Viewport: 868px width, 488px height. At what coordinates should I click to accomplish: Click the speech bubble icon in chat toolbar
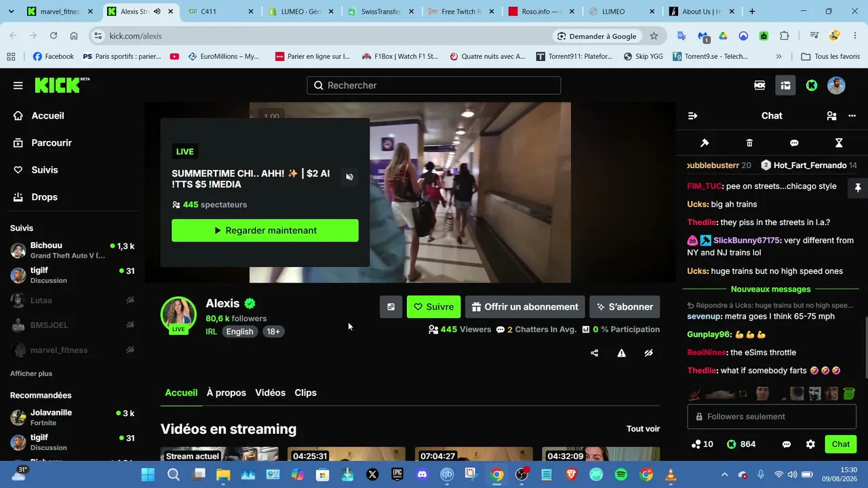pyautogui.click(x=794, y=143)
